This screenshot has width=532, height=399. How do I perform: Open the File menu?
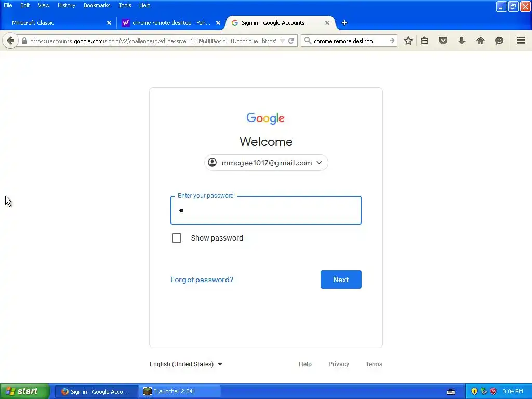[x=8, y=5]
